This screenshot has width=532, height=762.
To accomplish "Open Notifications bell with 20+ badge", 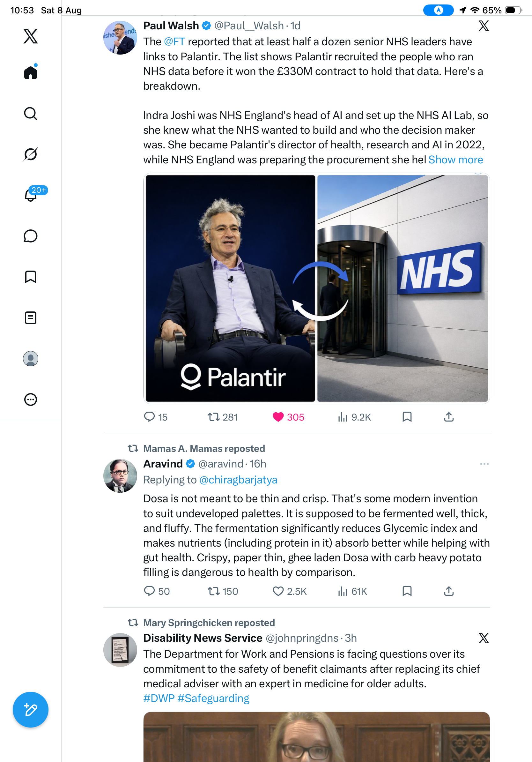I will [x=31, y=195].
